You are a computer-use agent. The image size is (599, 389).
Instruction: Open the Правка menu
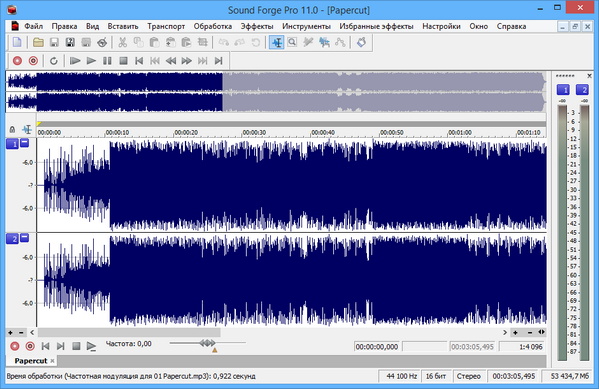pos(64,26)
